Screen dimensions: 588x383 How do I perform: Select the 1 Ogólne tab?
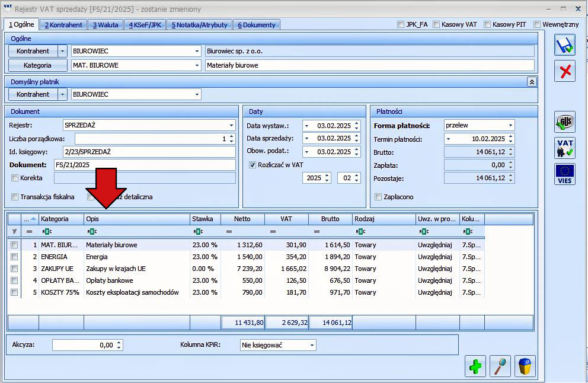pyautogui.click(x=21, y=24)
